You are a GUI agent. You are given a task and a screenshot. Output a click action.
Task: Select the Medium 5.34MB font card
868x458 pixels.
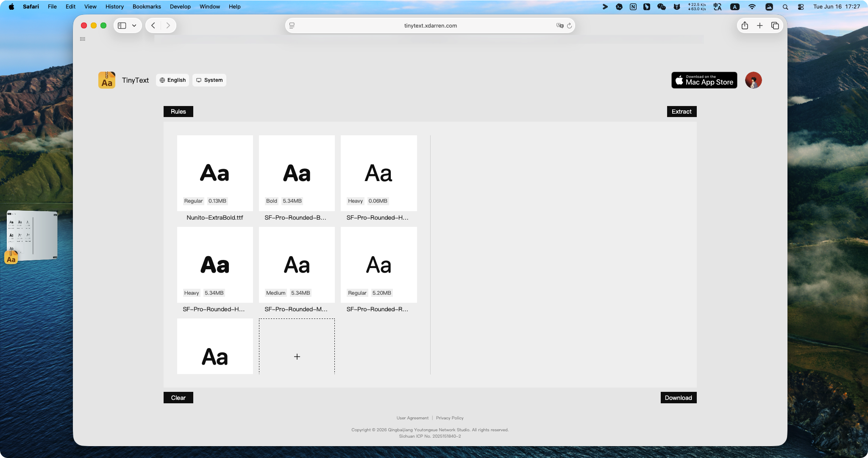(297, 265)
